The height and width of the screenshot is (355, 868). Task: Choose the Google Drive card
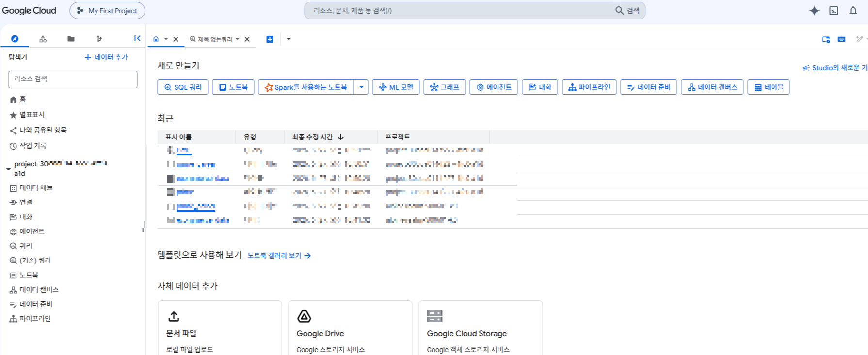(x=350, y=328)
